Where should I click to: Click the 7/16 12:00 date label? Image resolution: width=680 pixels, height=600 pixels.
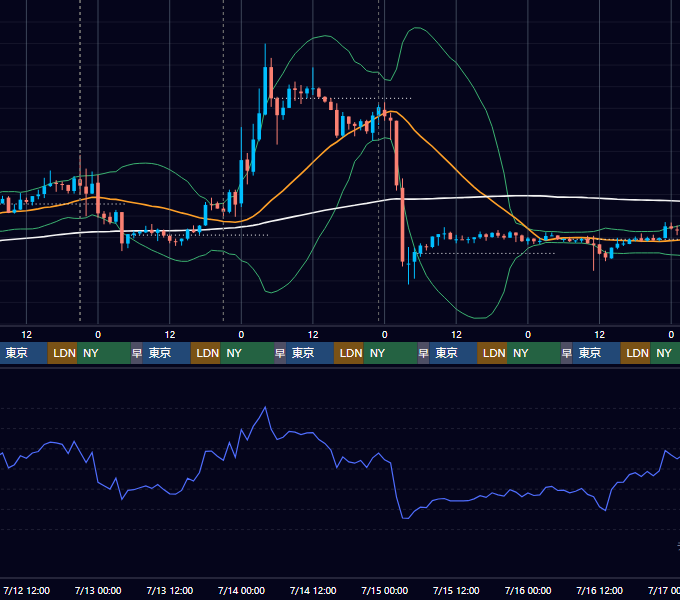tap(599, 590)
